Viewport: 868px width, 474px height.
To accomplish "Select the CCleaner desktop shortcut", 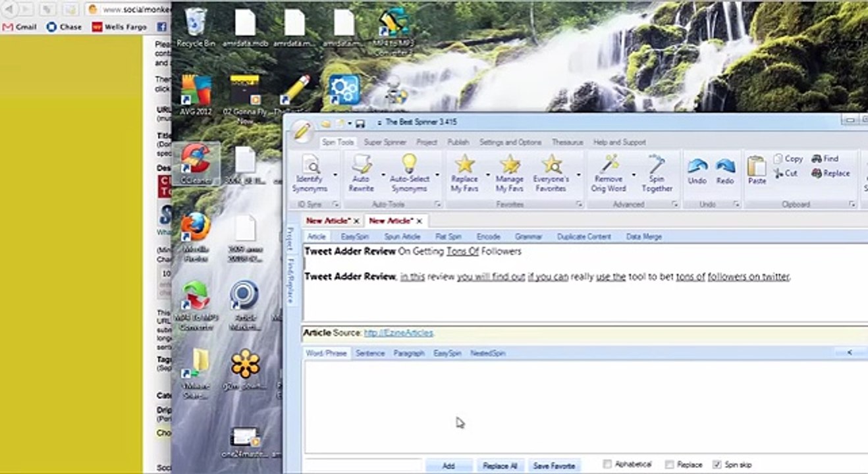I will pos(196,164).
